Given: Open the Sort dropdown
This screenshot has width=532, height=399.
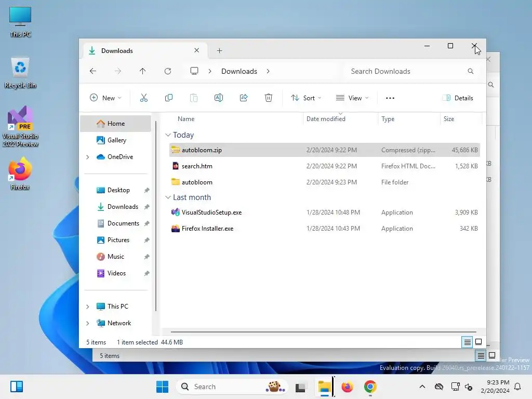Looking at the screenshot, I should 305,98.
